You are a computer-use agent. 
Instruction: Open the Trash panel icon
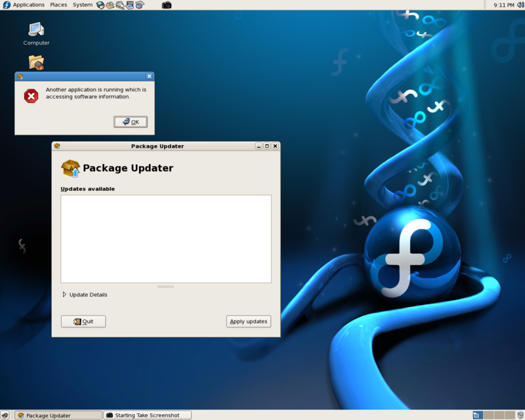(x=520, y=415)
